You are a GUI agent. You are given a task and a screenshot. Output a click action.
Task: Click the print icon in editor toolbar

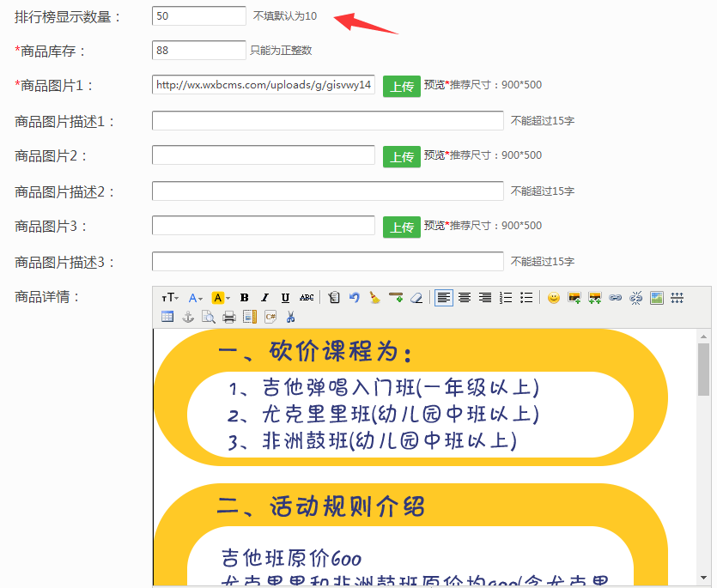point(228,316)
